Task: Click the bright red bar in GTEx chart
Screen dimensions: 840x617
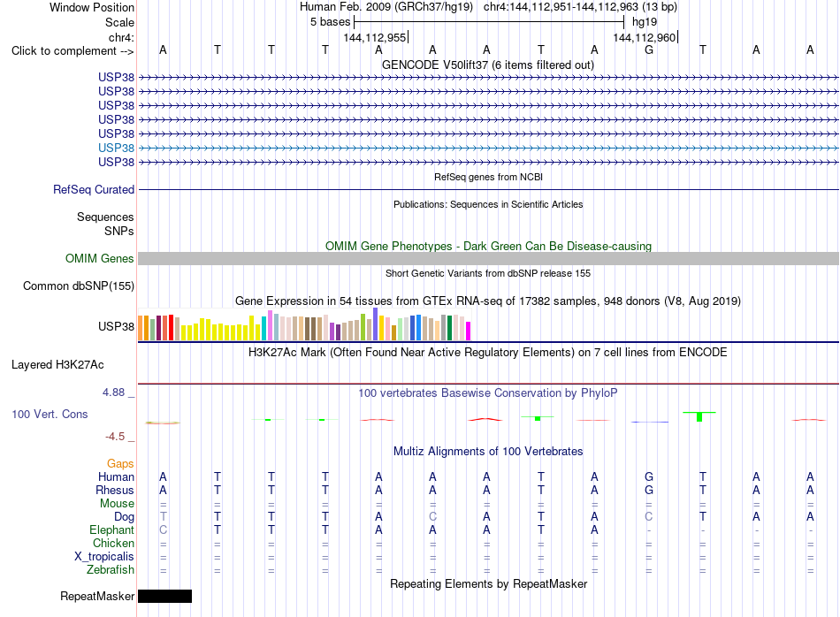Action: point(171,328)
